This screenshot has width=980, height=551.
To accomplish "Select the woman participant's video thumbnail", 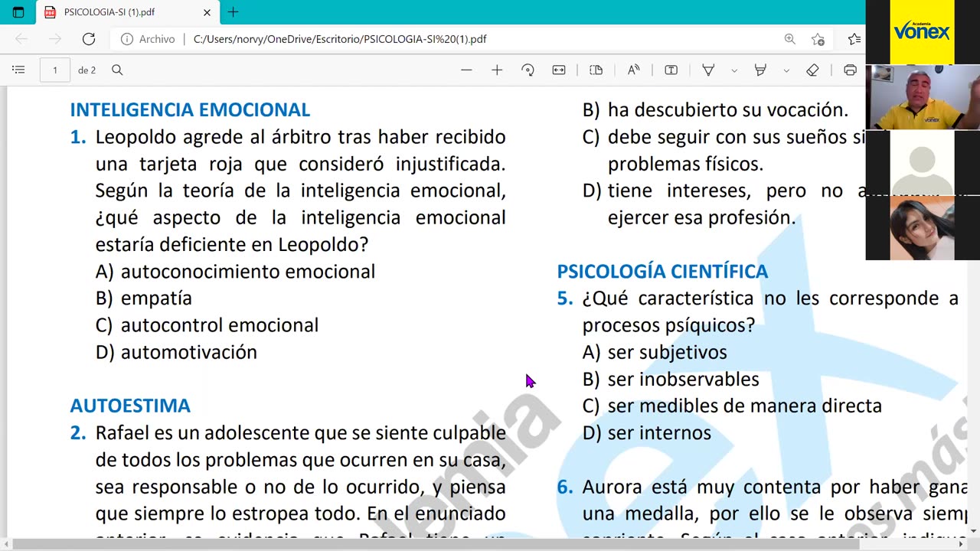I will point(922,227).
